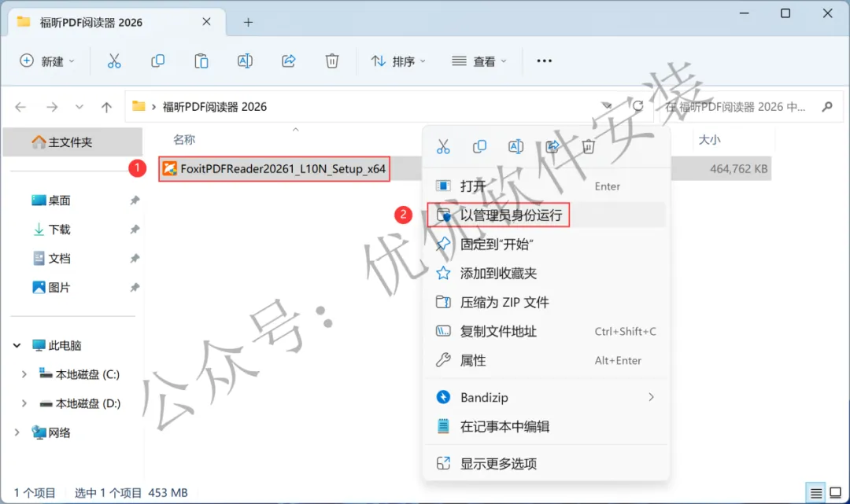
Task: Click the Cut icon in the main toolbar
Action: [x=114, y=61]
